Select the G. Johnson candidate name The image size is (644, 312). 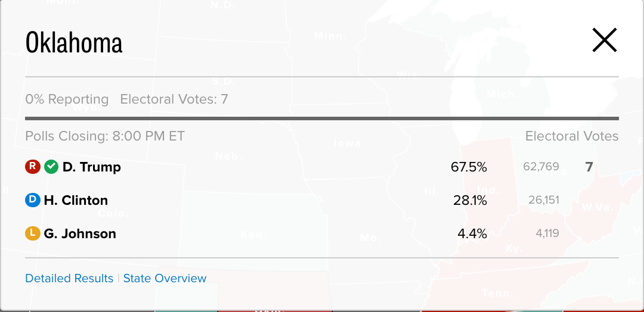click(80, 233)
